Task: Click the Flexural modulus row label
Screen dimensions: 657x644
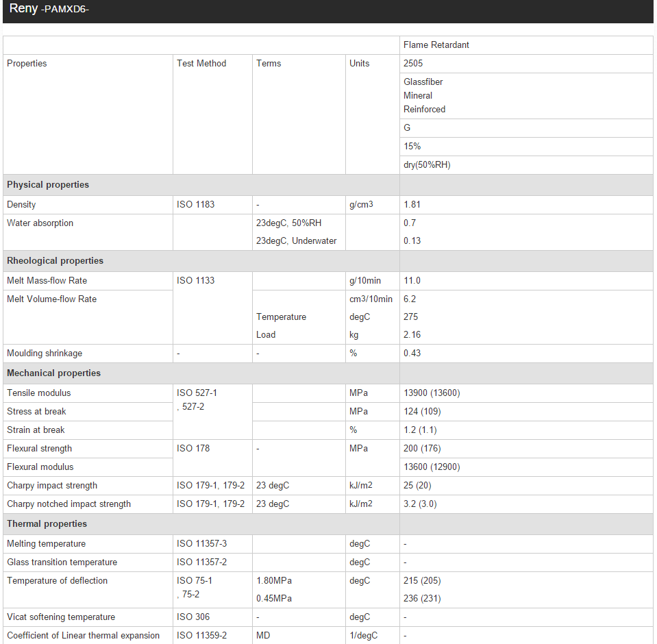Action: [40, 467]
